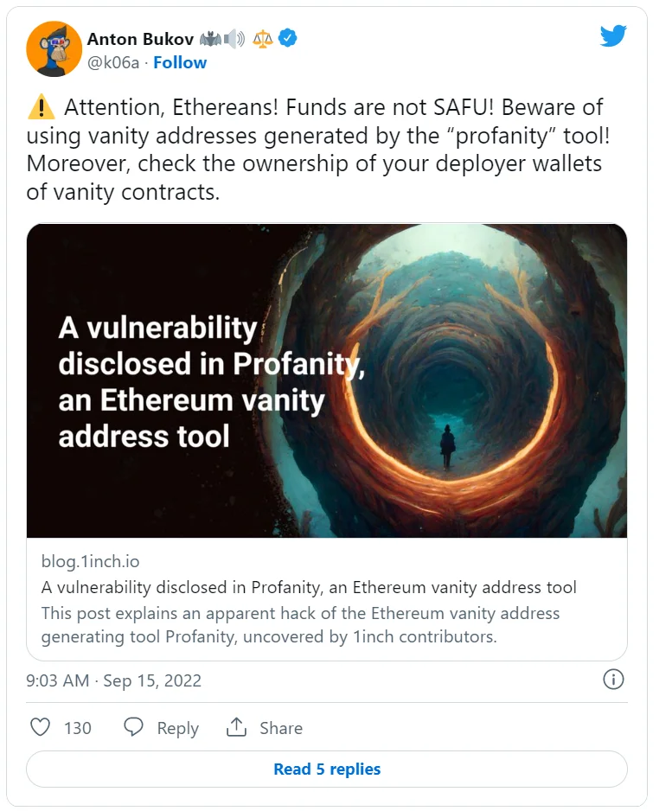Visit the blog.1inch.io domain link
The image size is (672, 811).
coord(90,562)
